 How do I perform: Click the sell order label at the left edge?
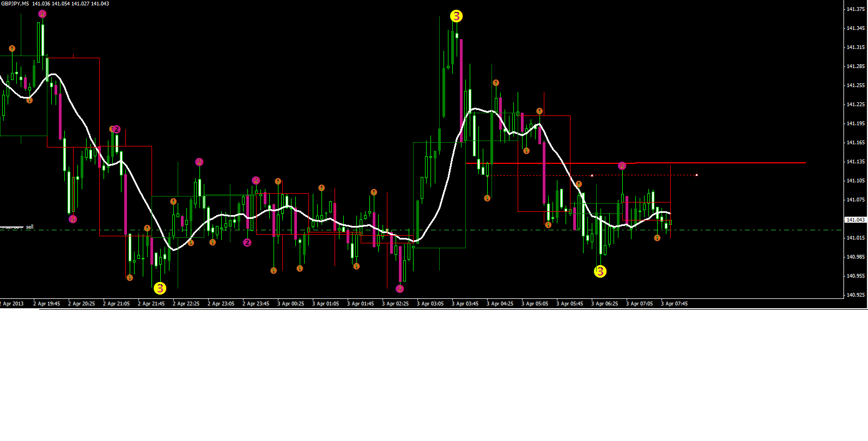[29, 226]
